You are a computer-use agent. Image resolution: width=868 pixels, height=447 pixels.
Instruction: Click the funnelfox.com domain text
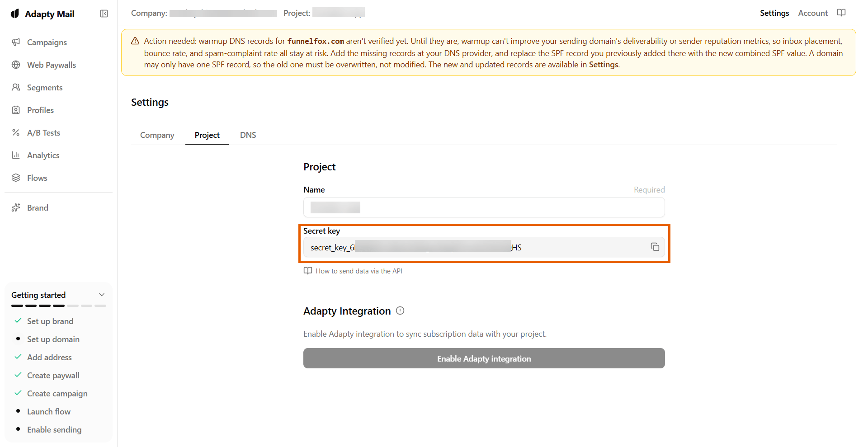click(316, 41)
